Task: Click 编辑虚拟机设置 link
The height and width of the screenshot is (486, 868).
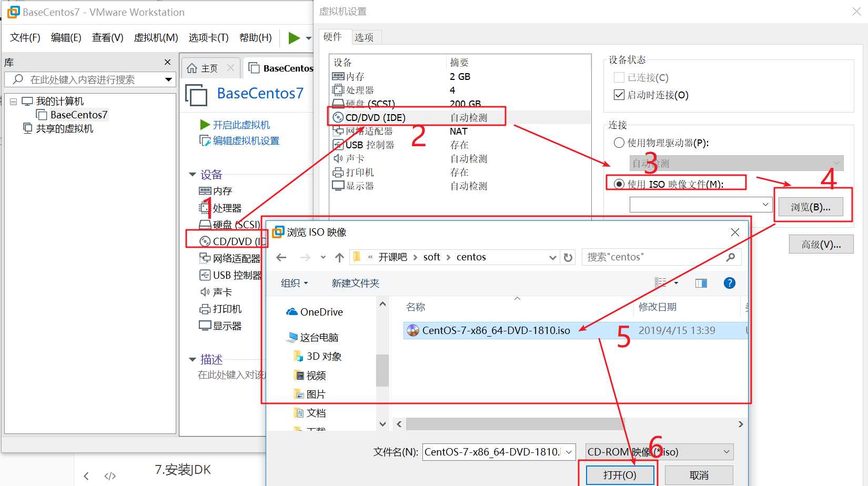Action: [x=246, y=140]
